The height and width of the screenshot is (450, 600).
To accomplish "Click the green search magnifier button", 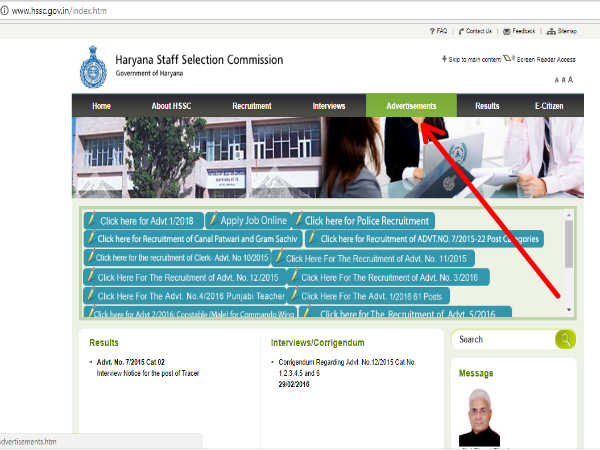I will (x=566, y=339).
